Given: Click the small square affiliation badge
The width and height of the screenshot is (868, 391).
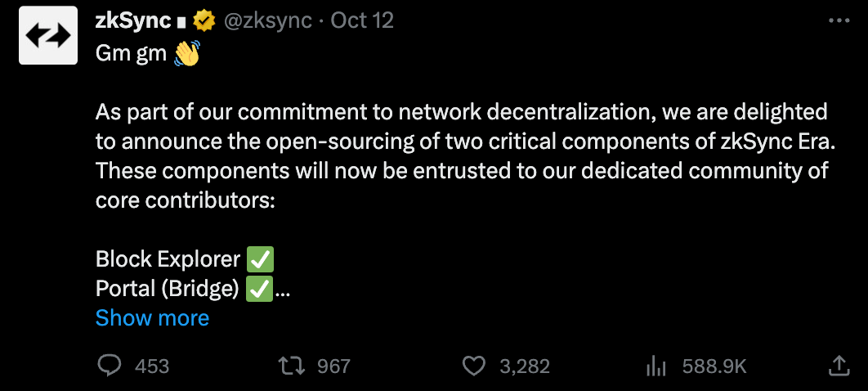Looking at the screenshot, I should click(181, 23).
